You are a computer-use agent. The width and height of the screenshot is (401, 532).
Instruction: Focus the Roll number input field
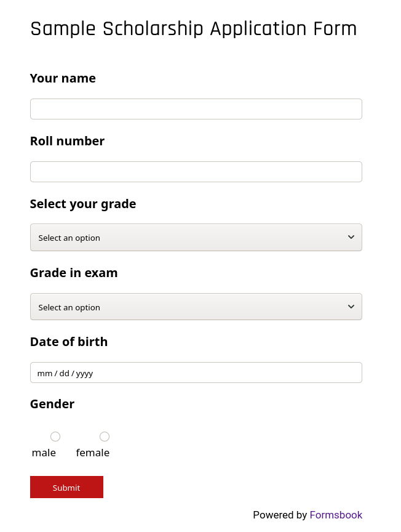pyautogui.click(x=196, y=172)
